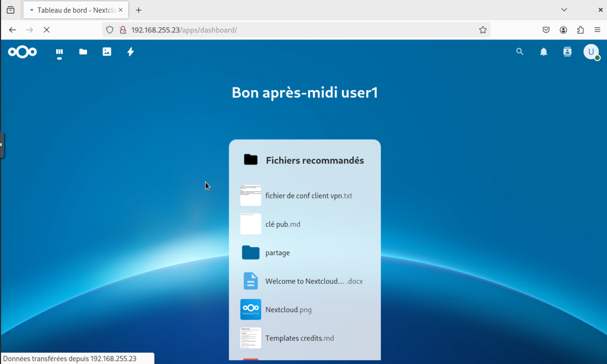Screen dimensions: 607x364
Task: Close the Tableau de bord tab
Action: (x=121, y=10)
